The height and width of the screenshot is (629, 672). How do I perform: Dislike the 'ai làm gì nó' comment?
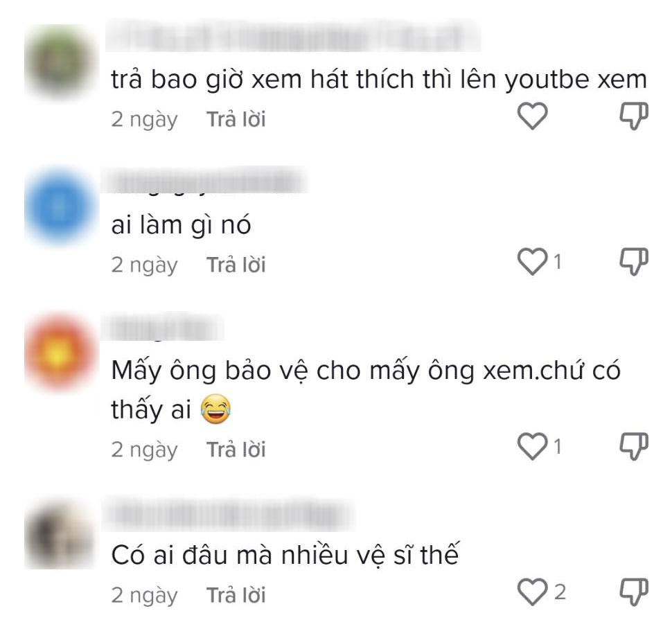[x=634, y=261]
